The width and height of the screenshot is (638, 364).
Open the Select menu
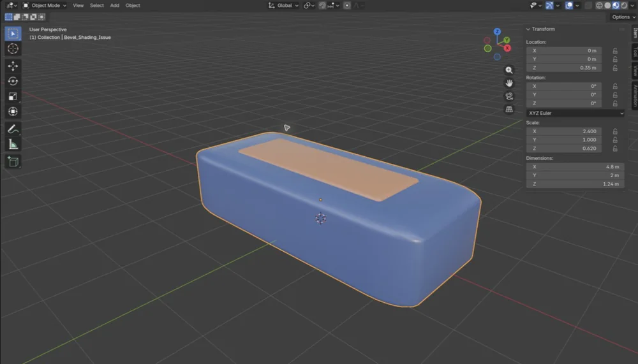click(x=97, y=5)
